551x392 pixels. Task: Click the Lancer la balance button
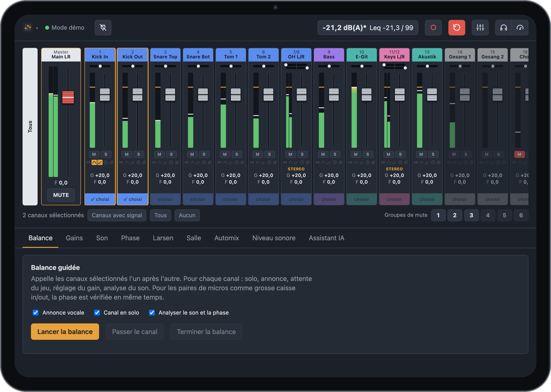[65, 332]
